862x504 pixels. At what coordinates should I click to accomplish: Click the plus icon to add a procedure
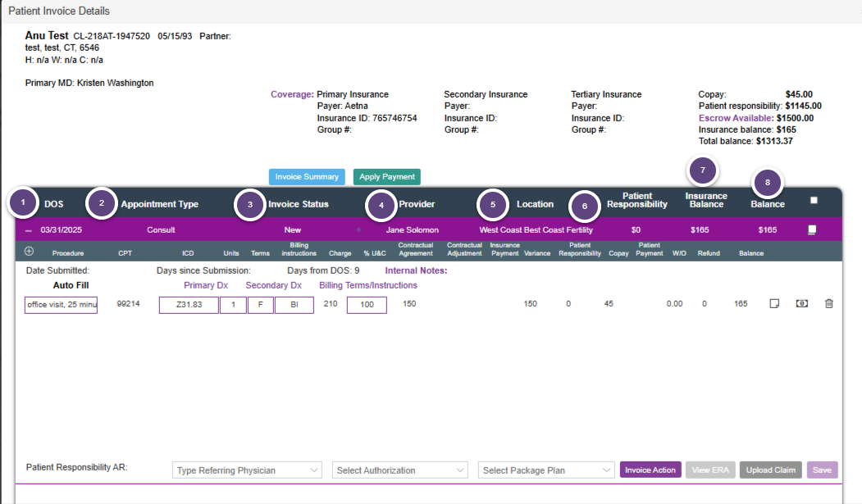30,252
